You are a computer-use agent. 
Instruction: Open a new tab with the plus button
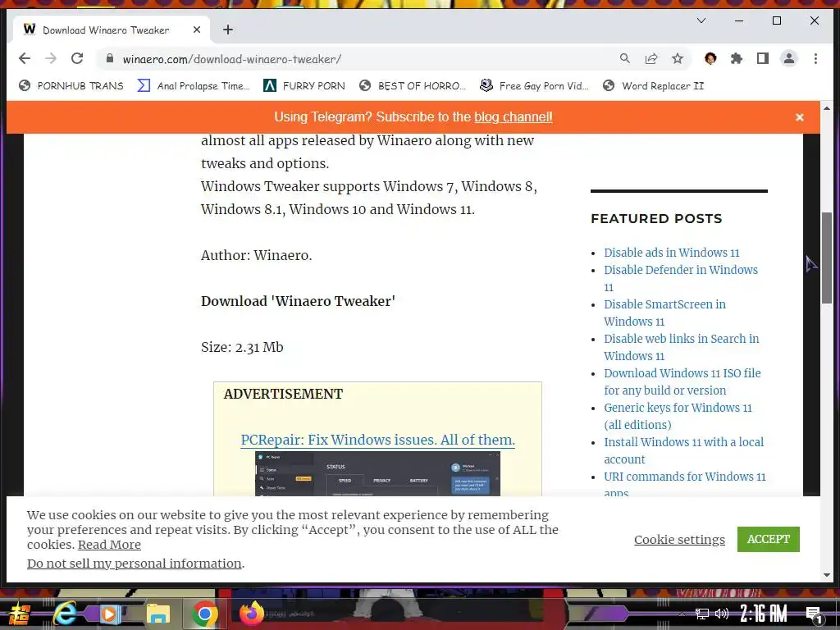click(x=228, y=30)
